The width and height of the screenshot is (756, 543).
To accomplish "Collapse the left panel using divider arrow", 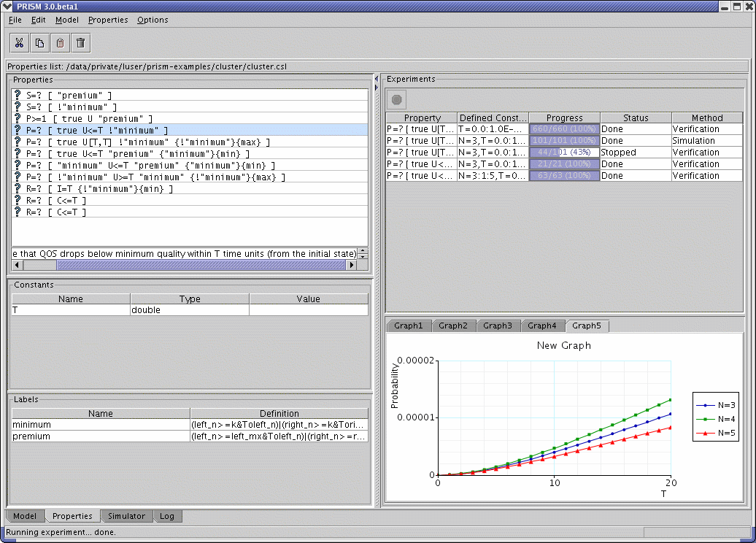I will [377, 77].
